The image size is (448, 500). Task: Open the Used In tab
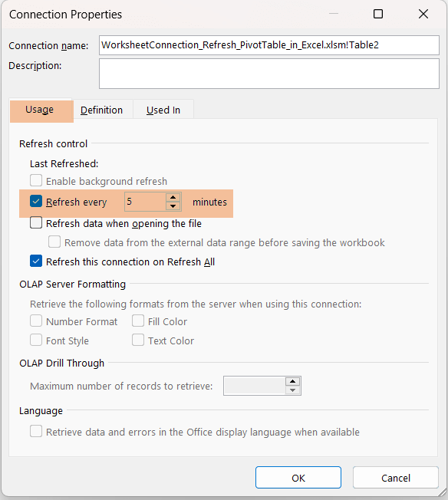(x=163, y=110)
